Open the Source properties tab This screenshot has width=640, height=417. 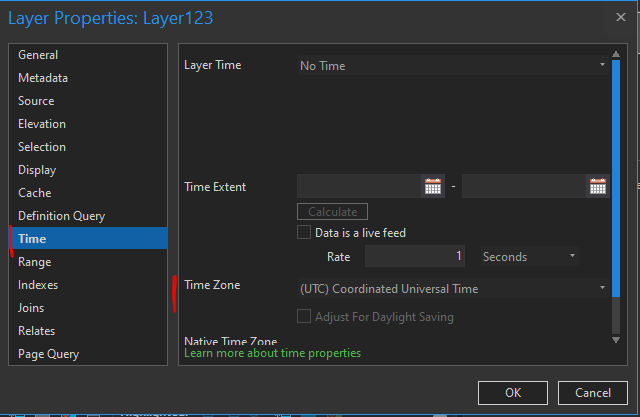tap(36, 101)
